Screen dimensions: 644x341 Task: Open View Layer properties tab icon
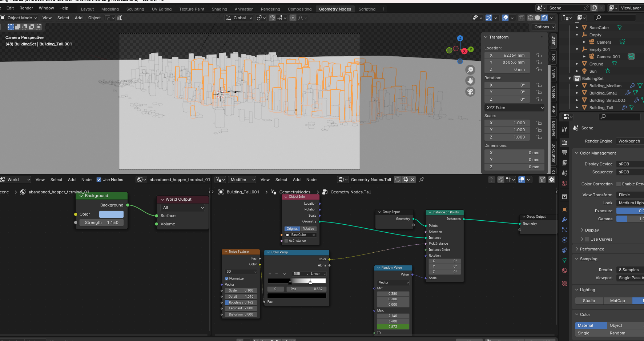564,163
